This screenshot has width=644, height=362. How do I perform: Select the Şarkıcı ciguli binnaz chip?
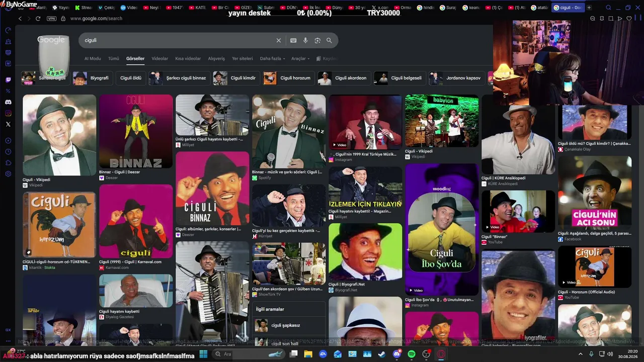point(180,78)
